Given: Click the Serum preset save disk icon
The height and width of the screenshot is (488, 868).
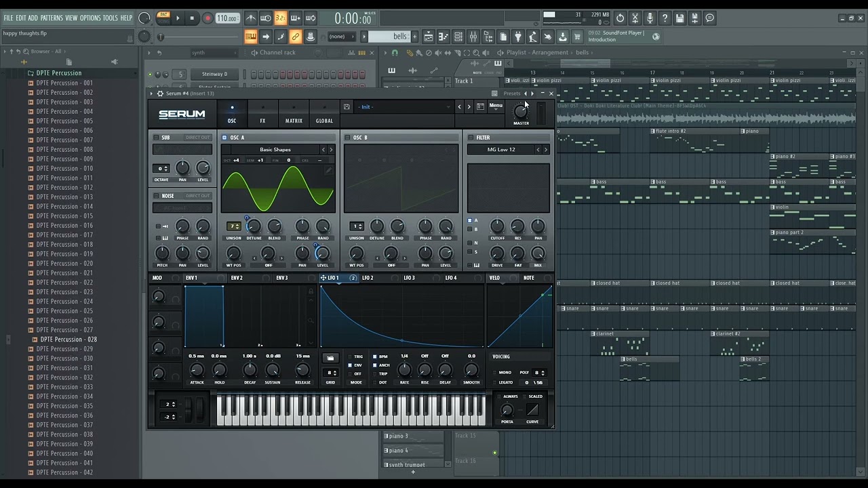Looking at the screenshot, I should (x=347, y=106).
